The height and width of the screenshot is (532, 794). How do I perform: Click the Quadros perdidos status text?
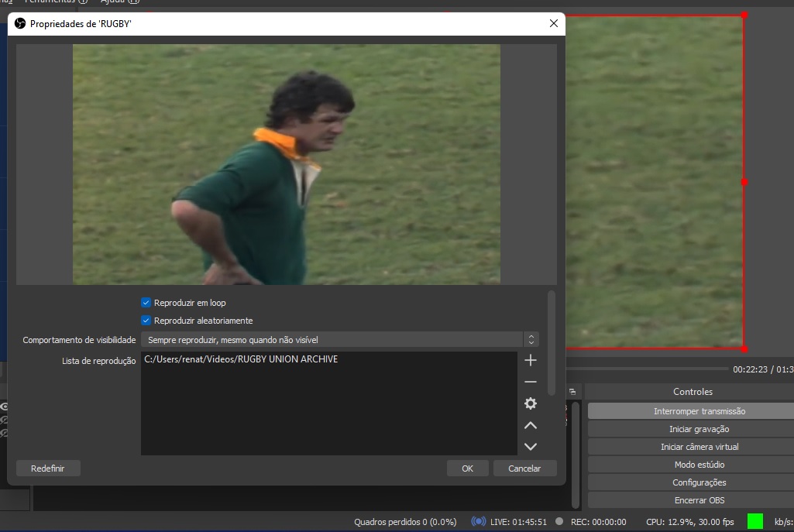[405, 522]
